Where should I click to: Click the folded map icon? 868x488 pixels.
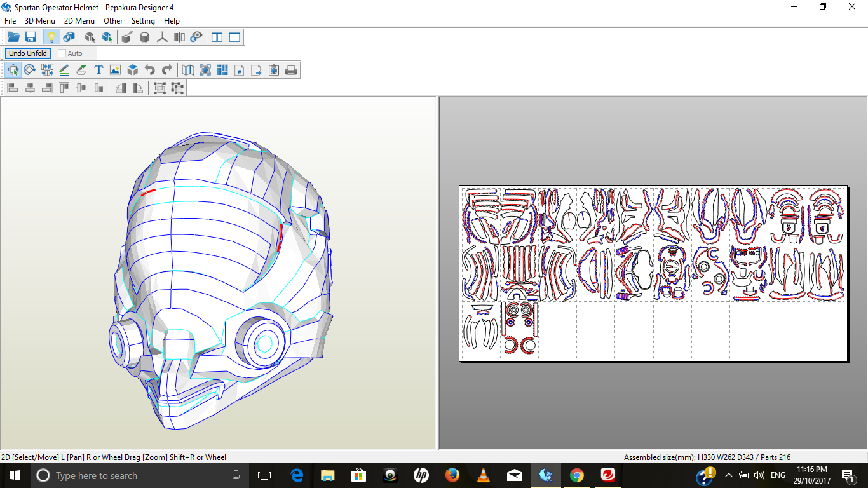[x=188, y=70]
